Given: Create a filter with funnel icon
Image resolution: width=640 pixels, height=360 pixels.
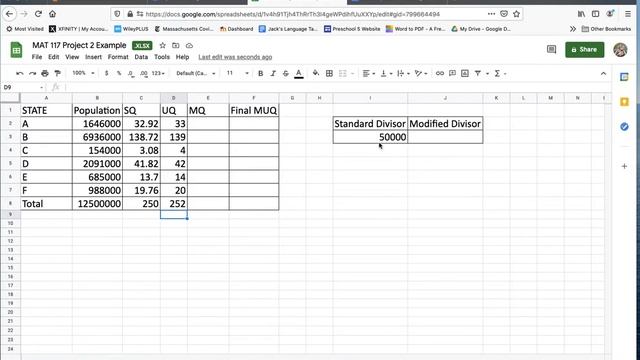Looking at the screenshot, I should tap(478, 73).
